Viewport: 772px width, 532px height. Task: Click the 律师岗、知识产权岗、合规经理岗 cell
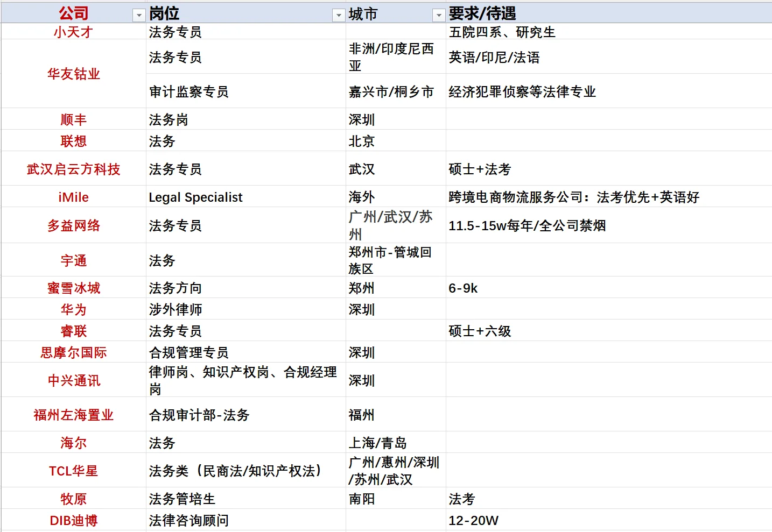click(246, 380)
